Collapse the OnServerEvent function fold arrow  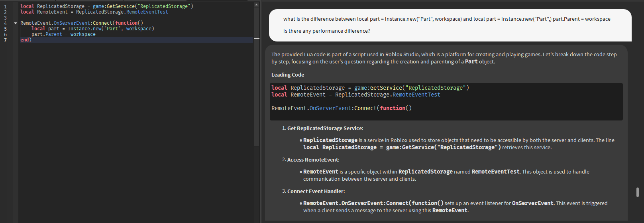[x=16, y=23]
